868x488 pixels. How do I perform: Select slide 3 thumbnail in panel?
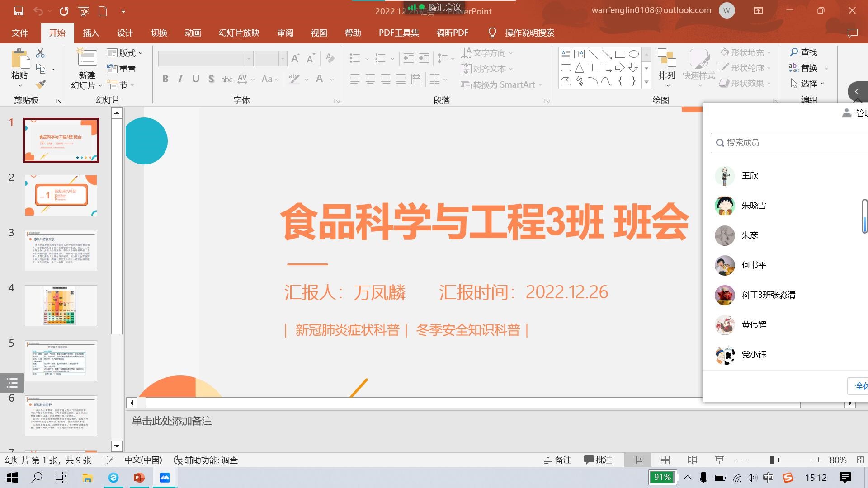pyautogui.click(x=61, y=250)
